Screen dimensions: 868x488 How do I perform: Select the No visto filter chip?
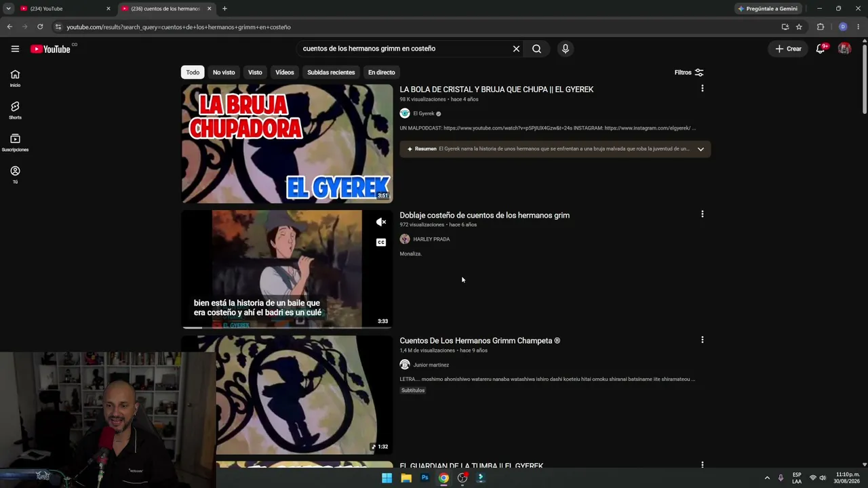pos(224,73)
